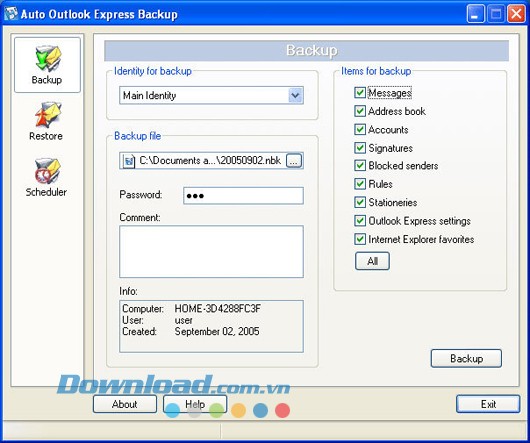Click the backup file icon in the path field

128,161
